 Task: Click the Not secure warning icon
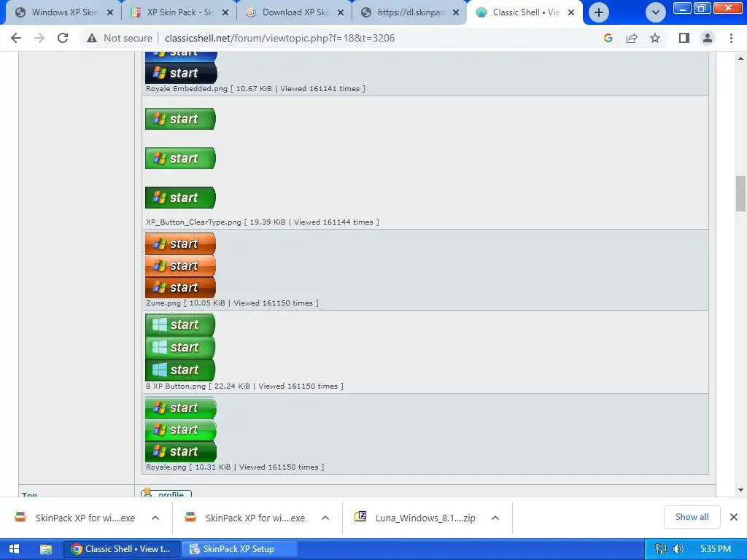click(92, 38)
